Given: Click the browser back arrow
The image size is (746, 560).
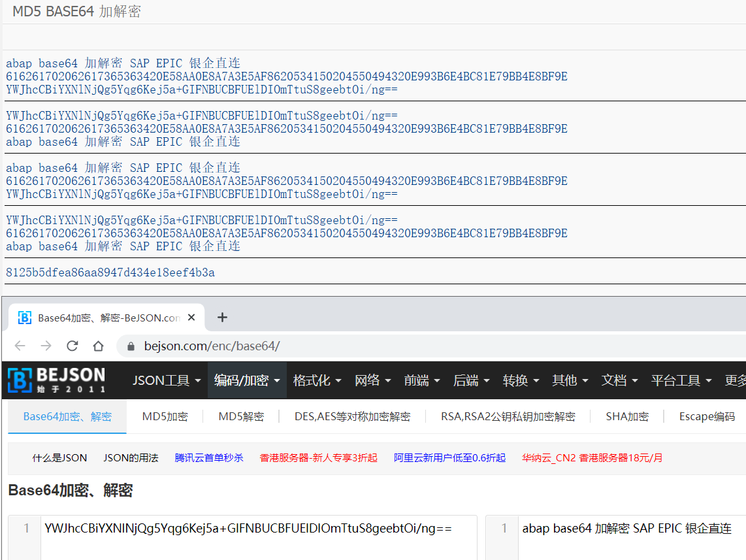Looking at the screenshot, I should pos(20,346).
